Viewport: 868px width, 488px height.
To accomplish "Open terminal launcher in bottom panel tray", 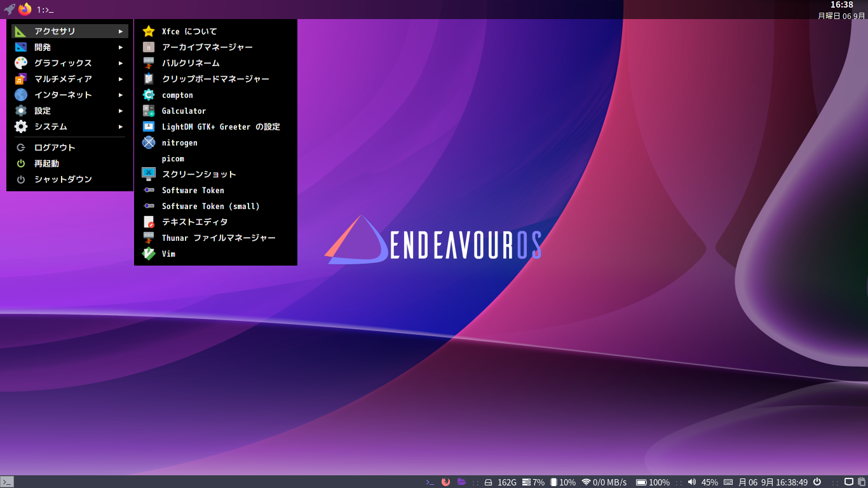I will (430, 482).
